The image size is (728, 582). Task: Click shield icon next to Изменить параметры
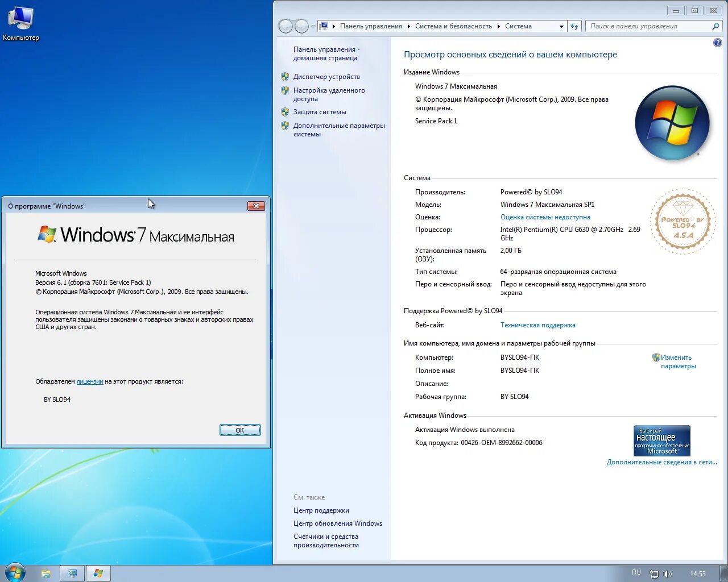656,357
